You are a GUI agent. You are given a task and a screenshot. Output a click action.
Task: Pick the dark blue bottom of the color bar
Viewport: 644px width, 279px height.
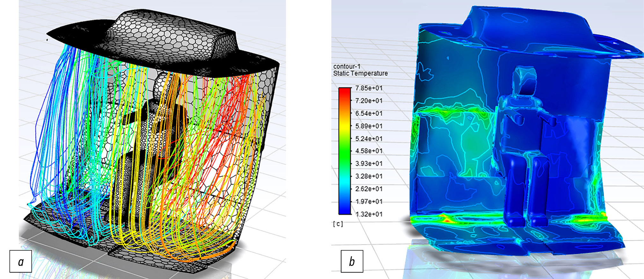(x=344, y=211)
